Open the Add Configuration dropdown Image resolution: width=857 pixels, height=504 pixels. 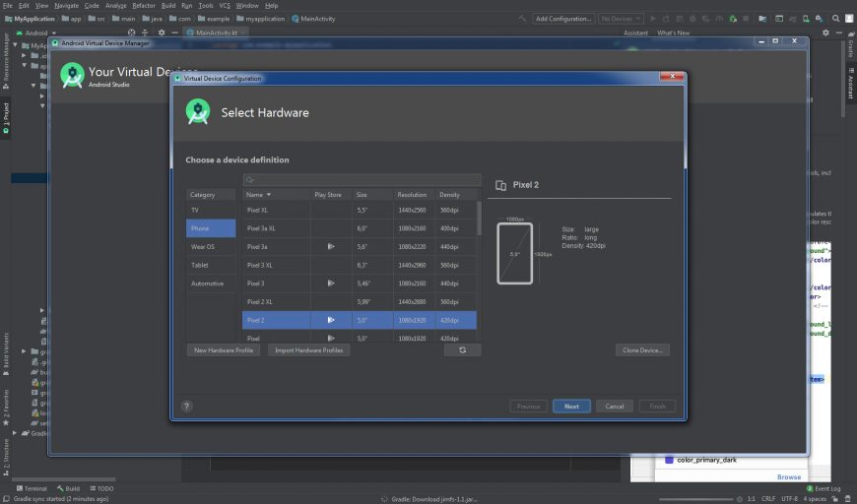click(x=563, y=19)
